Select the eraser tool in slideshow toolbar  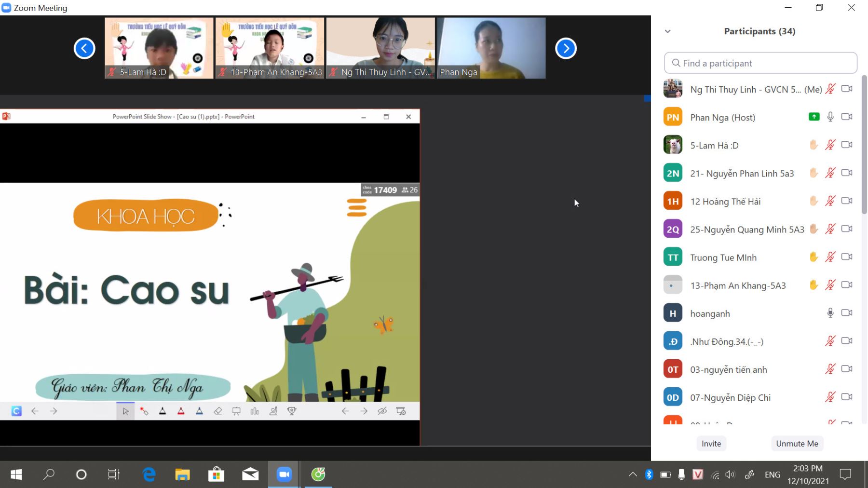point(218,411)
